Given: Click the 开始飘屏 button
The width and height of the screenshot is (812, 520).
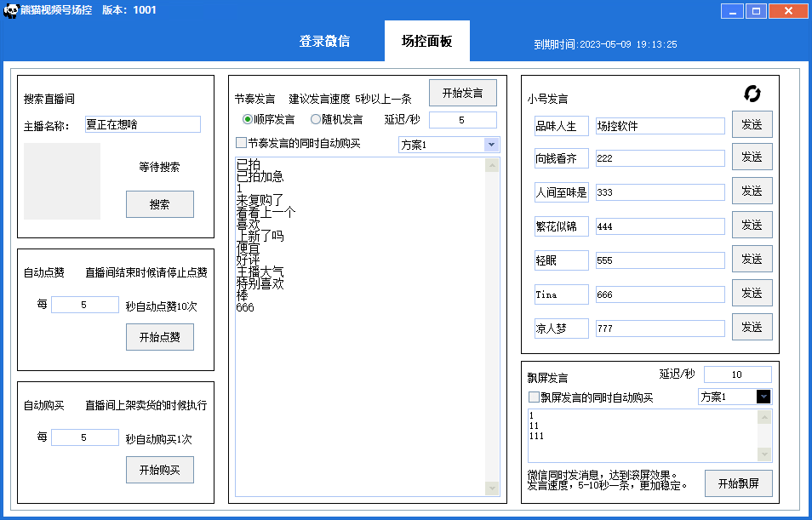Looking at the screenshot, I should click(x=737, y=483).
